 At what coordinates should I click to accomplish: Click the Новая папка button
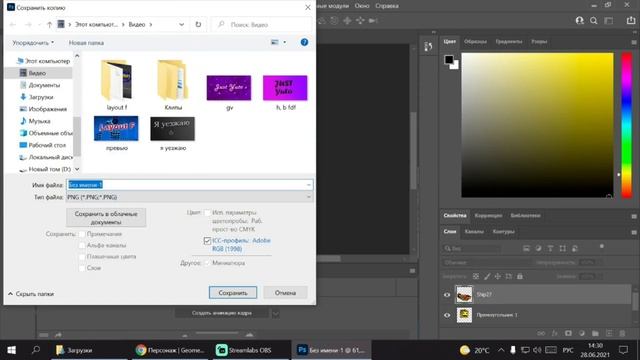tap(86, 42)
